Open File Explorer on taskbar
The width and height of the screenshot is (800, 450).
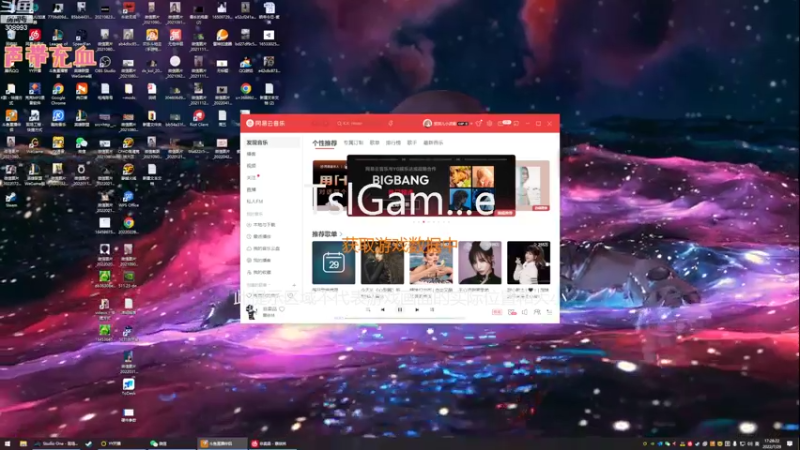tap(23, 444)
